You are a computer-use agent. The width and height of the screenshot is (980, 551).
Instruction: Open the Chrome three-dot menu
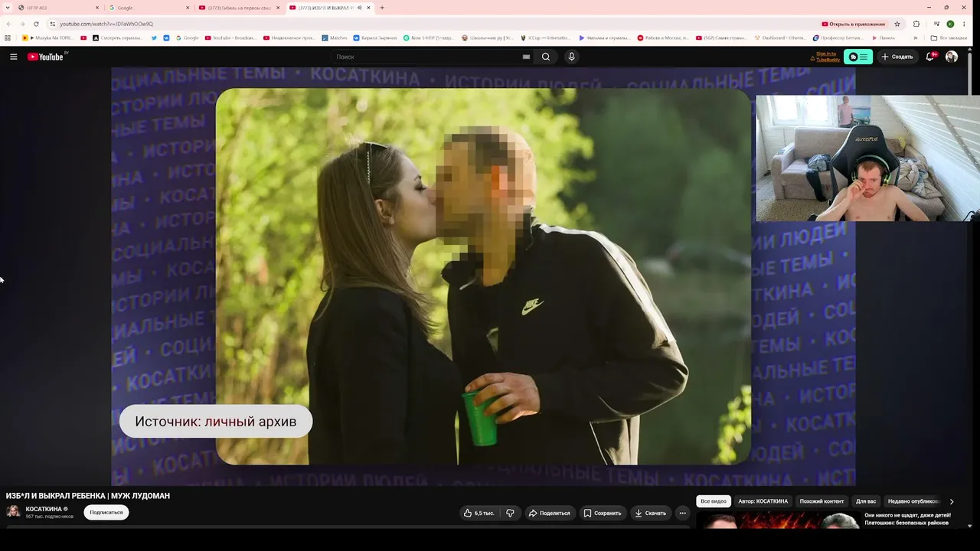[x=964, y=24]
